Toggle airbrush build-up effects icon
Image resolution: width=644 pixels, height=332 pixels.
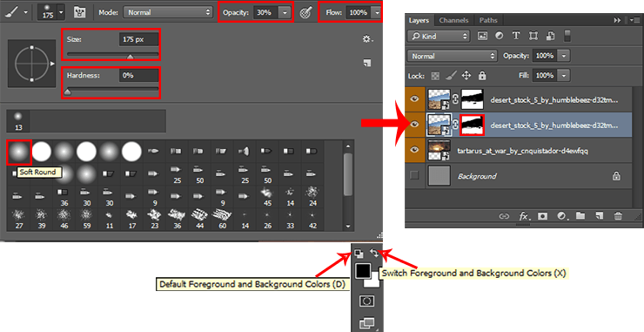[x=306, y=12]
